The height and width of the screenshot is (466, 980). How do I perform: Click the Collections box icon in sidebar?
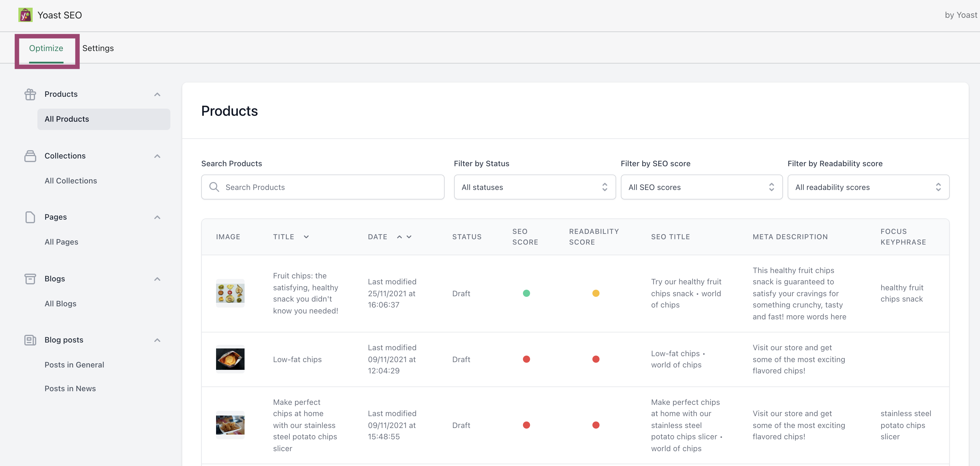coord(30,156)
